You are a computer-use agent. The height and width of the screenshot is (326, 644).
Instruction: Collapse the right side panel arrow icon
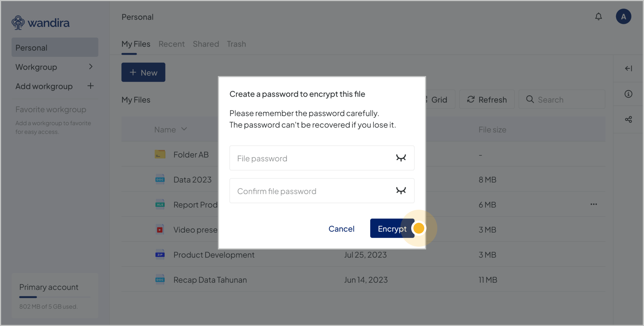coord(628,68)
